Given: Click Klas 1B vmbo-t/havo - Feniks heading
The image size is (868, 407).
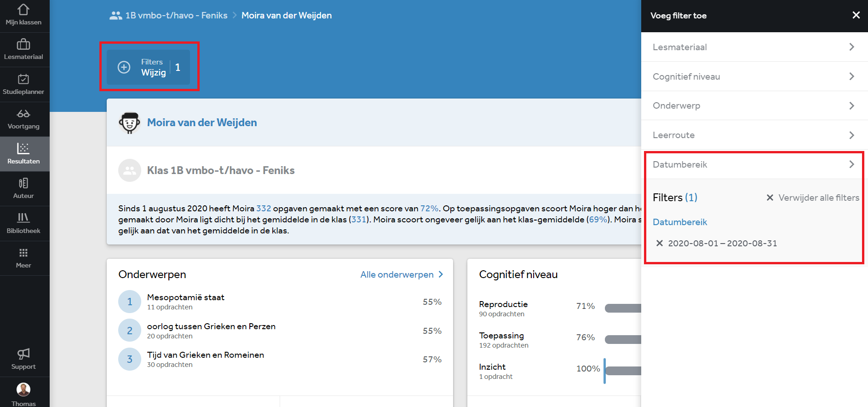Looking at the screenshot, I should (221, 170).
